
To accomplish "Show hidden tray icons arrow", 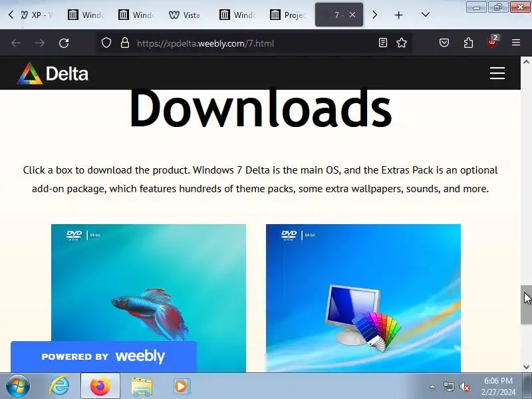I will click(432, 386).
